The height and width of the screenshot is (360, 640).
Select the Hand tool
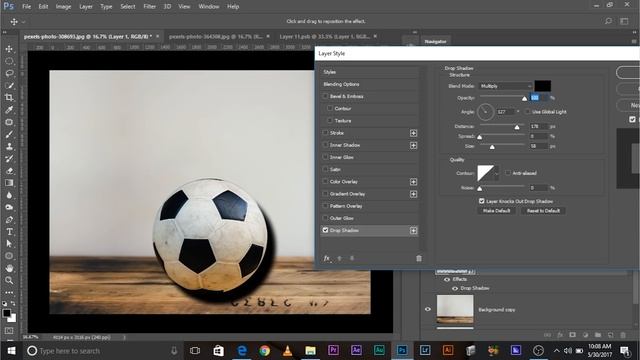[9, 268]
